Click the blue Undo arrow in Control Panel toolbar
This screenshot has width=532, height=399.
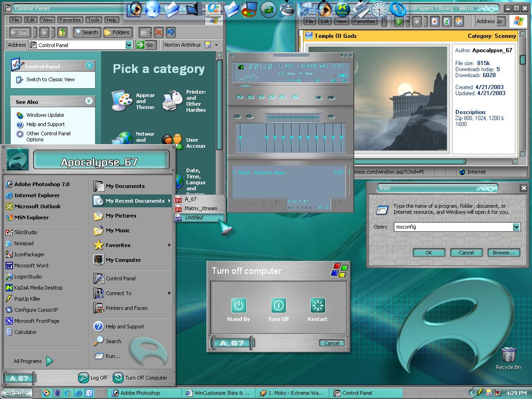(x=170, y=33)
